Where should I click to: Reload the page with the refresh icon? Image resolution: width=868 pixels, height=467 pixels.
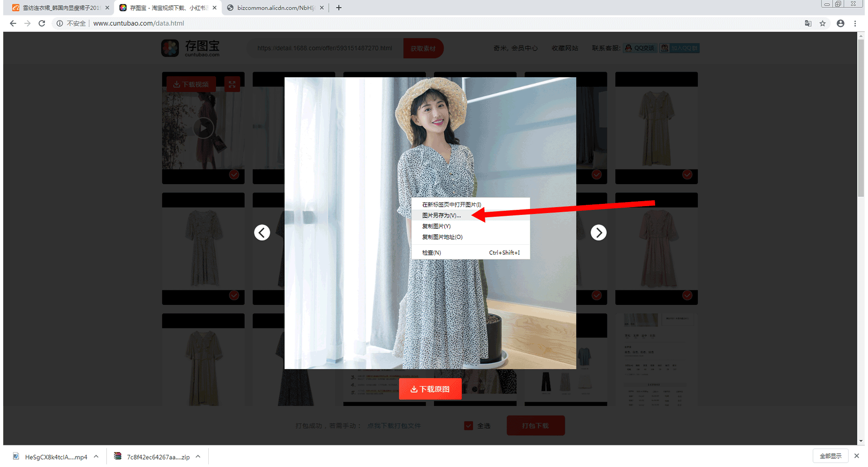42,23
